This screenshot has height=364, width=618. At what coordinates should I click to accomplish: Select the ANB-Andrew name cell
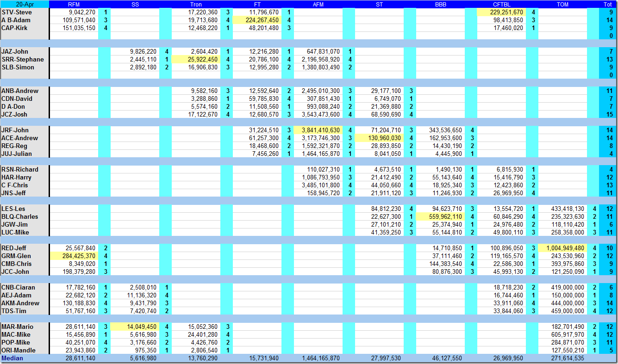25,91
